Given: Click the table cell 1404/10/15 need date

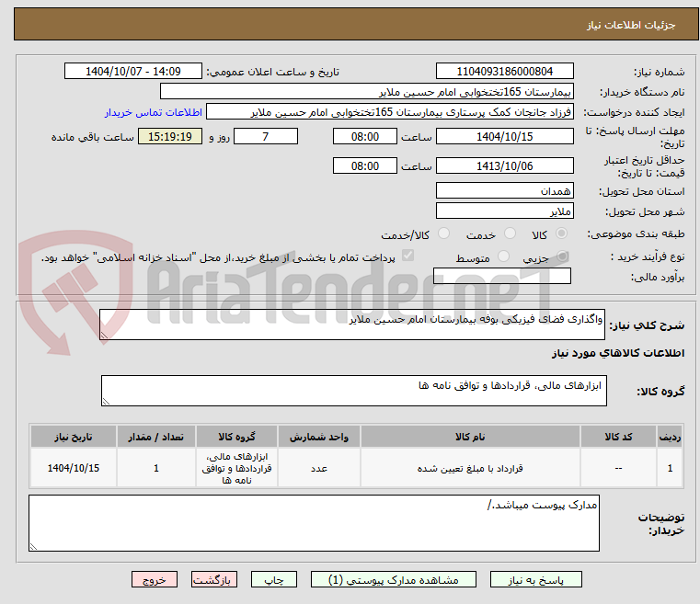Looking at the screenshot, I should click(74, 468).
